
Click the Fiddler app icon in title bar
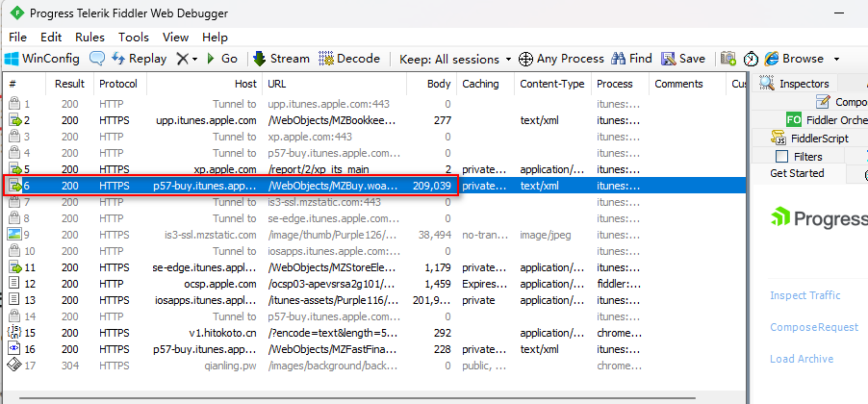(x=16, y=13)
